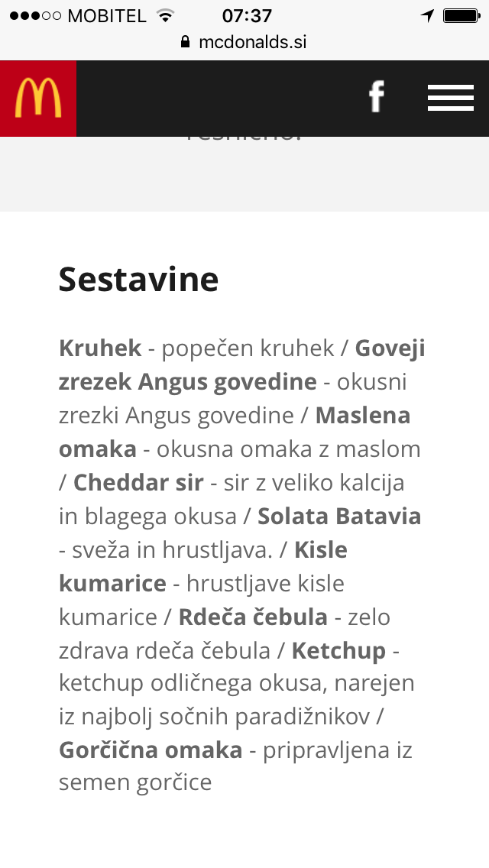The image size is (489, 868).
Task: Open the Facebook page icon
Action: (376, 98)
